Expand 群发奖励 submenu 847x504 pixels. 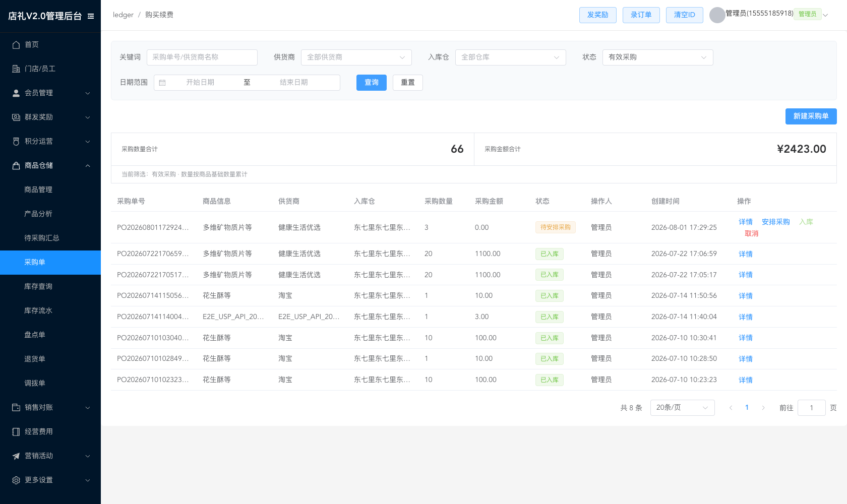coord(88,117)
